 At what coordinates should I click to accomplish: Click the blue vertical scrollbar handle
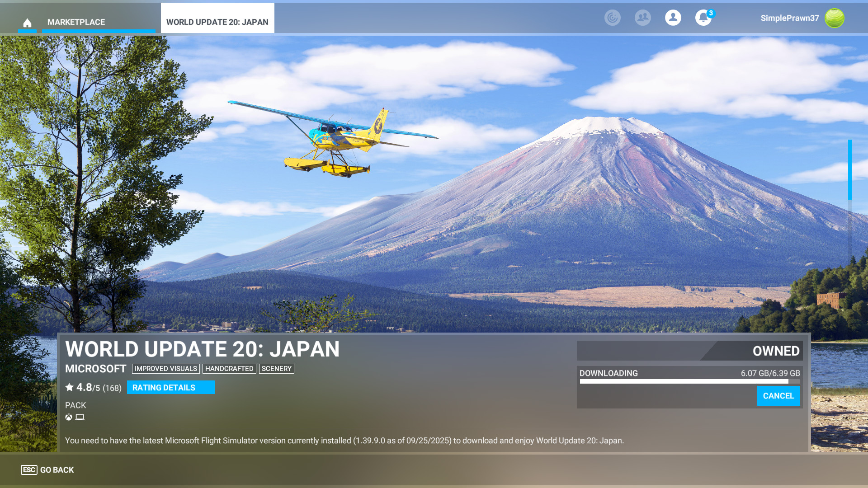pyautogui.click(x=849, y=170)
